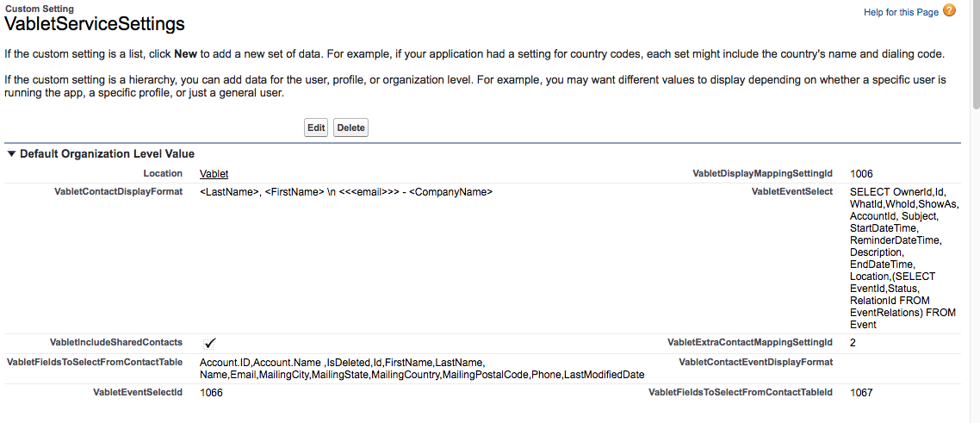The width and height of the screenshot is (980, 423).
Task: Click the Delete button
Action: 350,128
